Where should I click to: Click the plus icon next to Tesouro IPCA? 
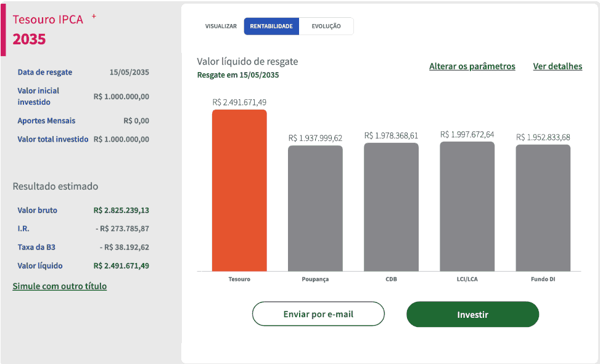click(x=93, y=17)
